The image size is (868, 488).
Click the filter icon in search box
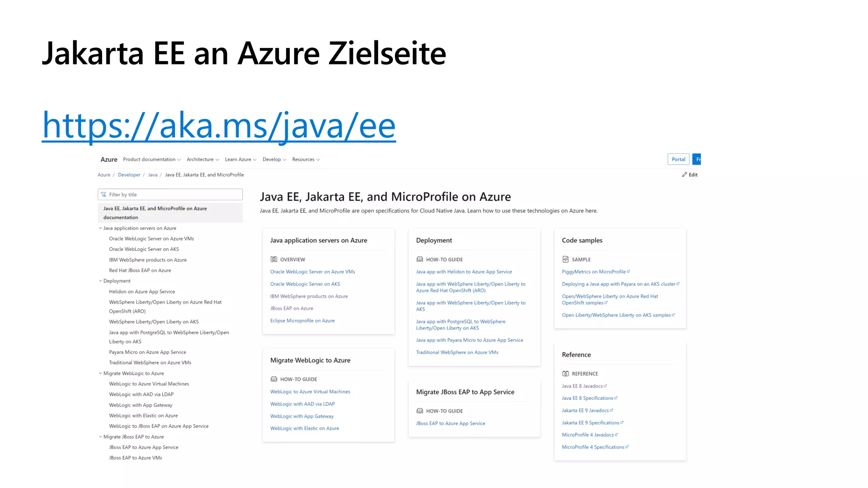(x=103, y=194)
